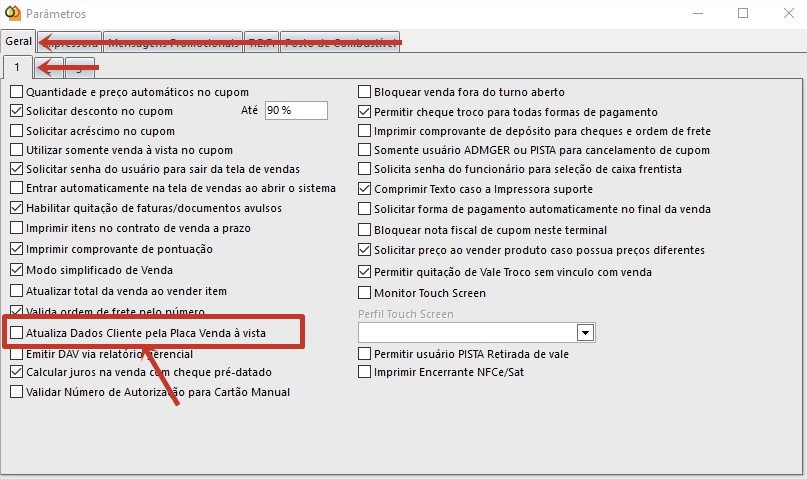This screenshot has width=807, height=479.
Task: Check Permitir usuário PISTA Retirada de vale
Action: 364,354
